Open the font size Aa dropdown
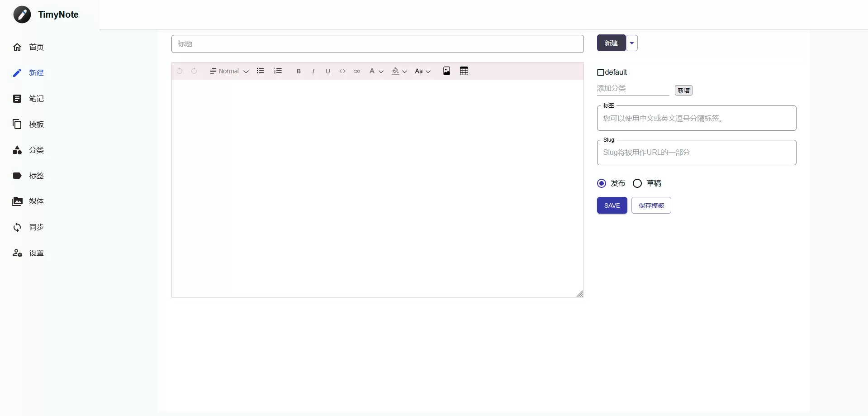Image resolution: width=868 pixels, height=416 pixels. click(422, 71)
